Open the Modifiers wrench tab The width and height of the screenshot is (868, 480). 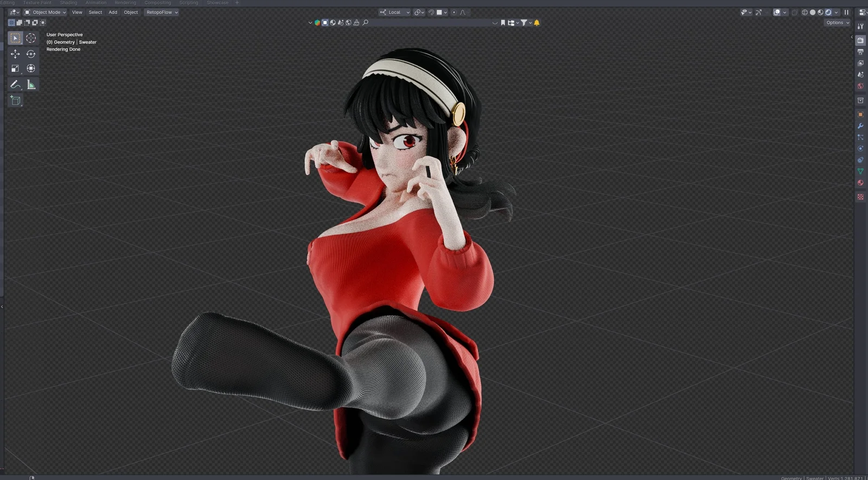point(860,126)
